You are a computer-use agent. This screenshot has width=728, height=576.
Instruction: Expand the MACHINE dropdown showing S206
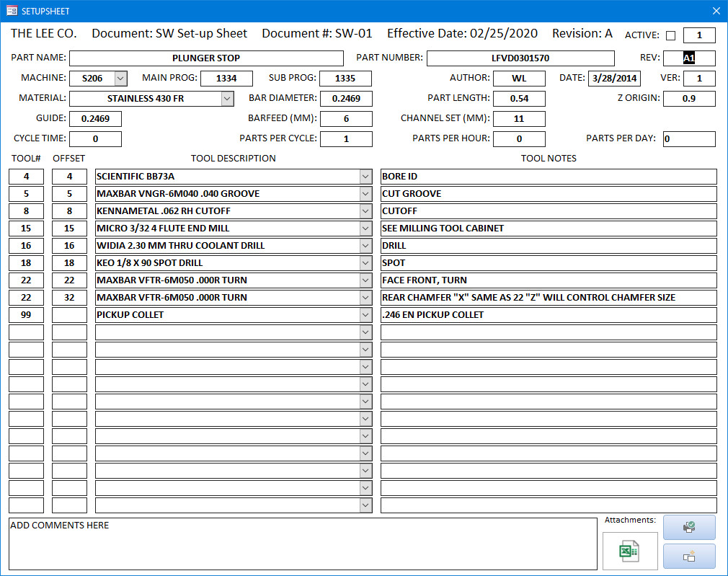point(120,78)
